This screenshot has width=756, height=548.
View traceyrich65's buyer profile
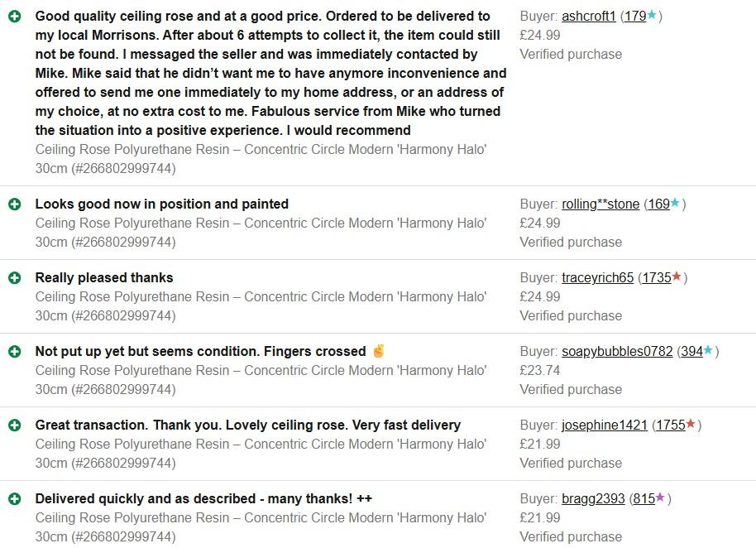point(597,278)
